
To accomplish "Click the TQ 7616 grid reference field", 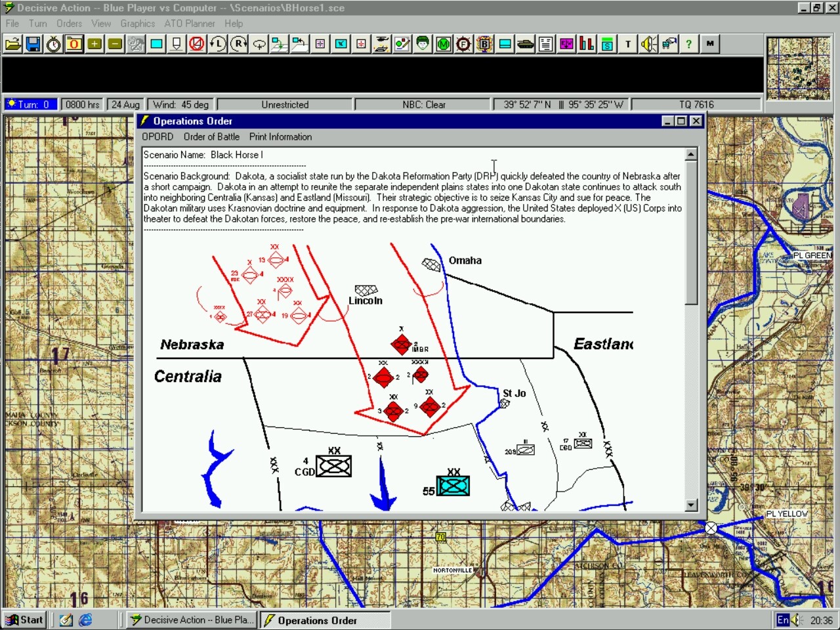I will [x=696, y=104].
